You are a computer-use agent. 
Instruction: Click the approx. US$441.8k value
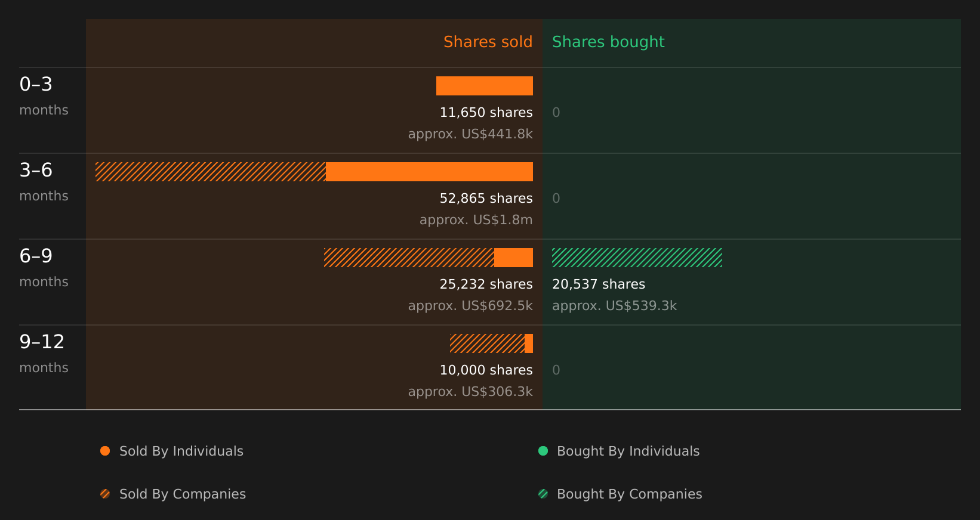[x=470, y=134]
